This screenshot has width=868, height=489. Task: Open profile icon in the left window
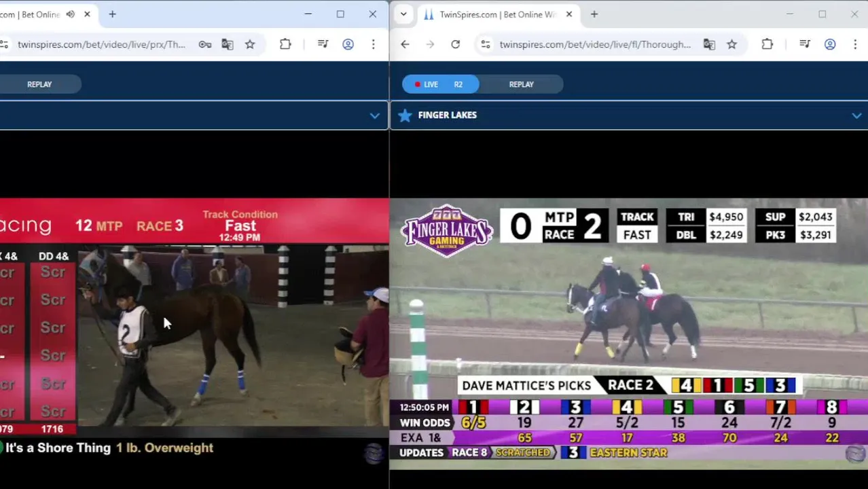tap(348, 44)
